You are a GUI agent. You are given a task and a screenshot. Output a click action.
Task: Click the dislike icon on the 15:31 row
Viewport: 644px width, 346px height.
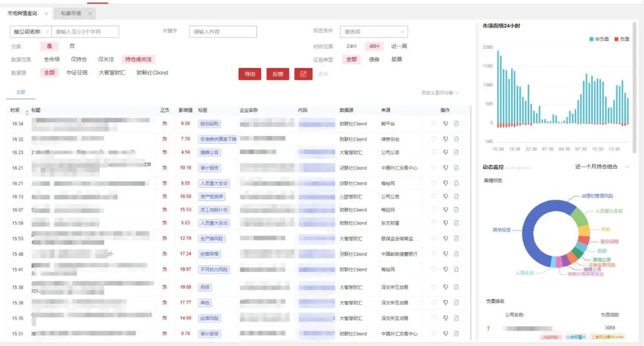coord(446,333)
